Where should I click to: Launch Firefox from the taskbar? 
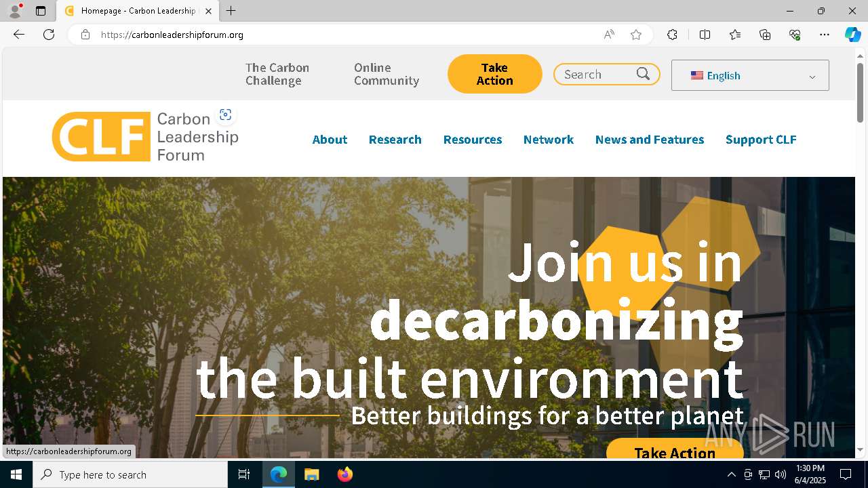pyautogui.click(x=345, y=474)
